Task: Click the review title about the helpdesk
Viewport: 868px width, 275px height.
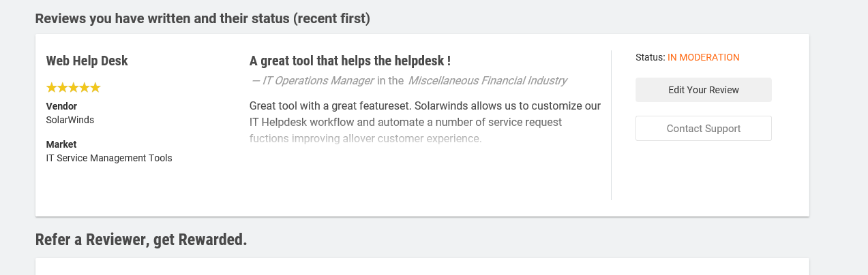Action: [x=350, y=61]
